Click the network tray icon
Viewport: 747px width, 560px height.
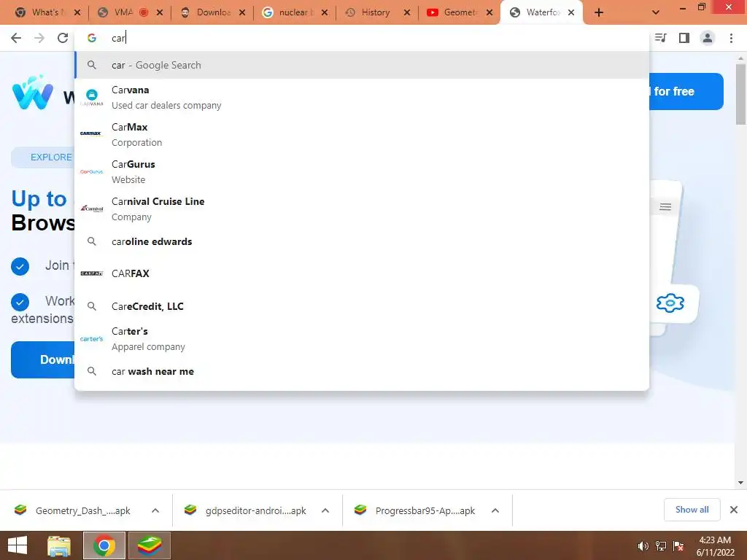pyautogui.click(x=661, y=546)
